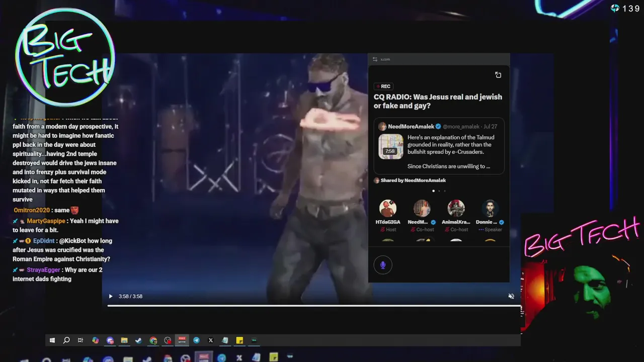Click the dark teal icon right of Sticky Notes

pos(254,340)
